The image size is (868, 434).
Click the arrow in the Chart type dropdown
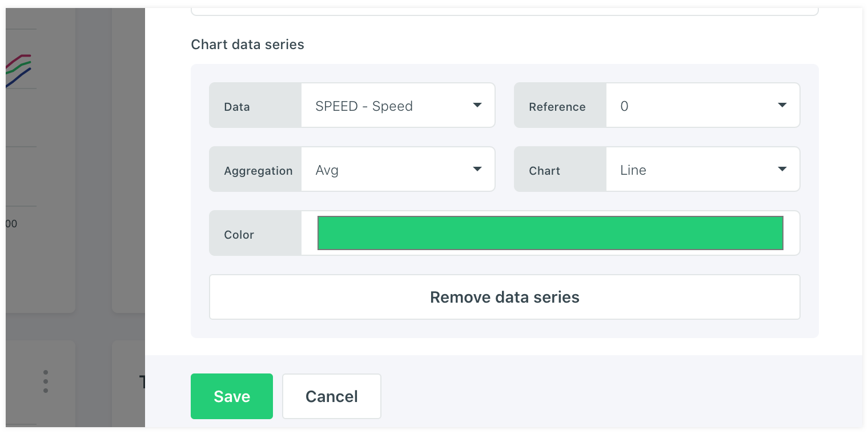[782, 170]
